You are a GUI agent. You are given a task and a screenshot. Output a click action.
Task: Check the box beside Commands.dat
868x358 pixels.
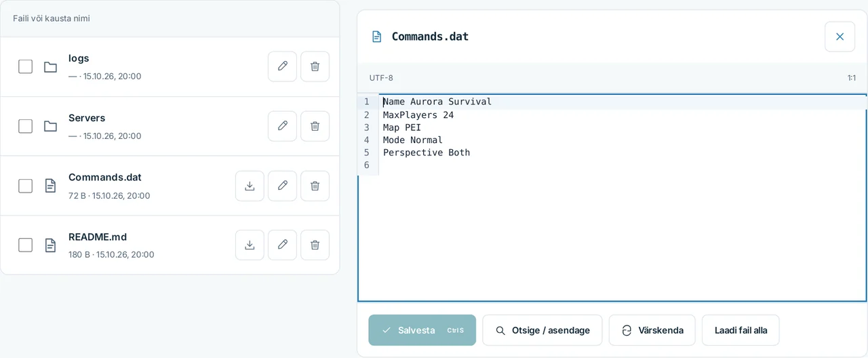(25, 186)
